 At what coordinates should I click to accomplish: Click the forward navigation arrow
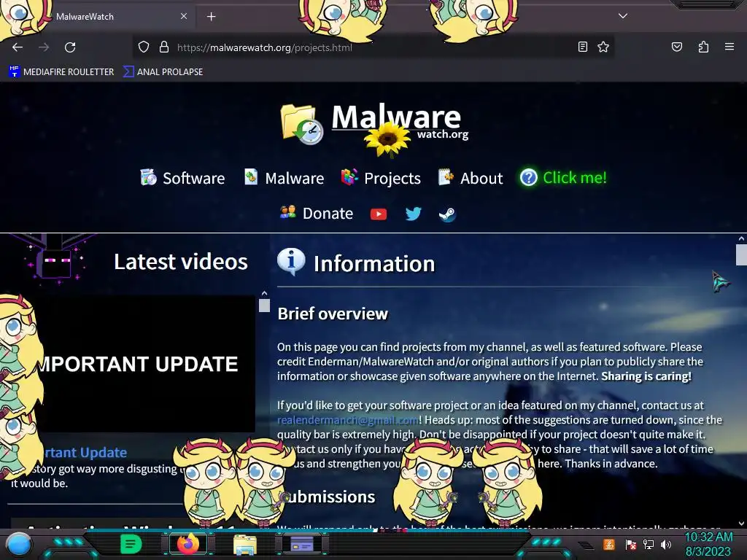44,47
